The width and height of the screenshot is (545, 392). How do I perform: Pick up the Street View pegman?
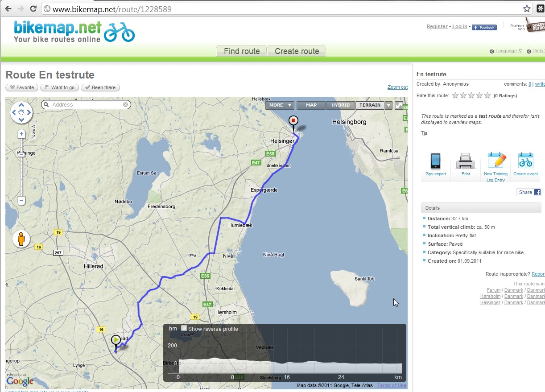(21, 239)
